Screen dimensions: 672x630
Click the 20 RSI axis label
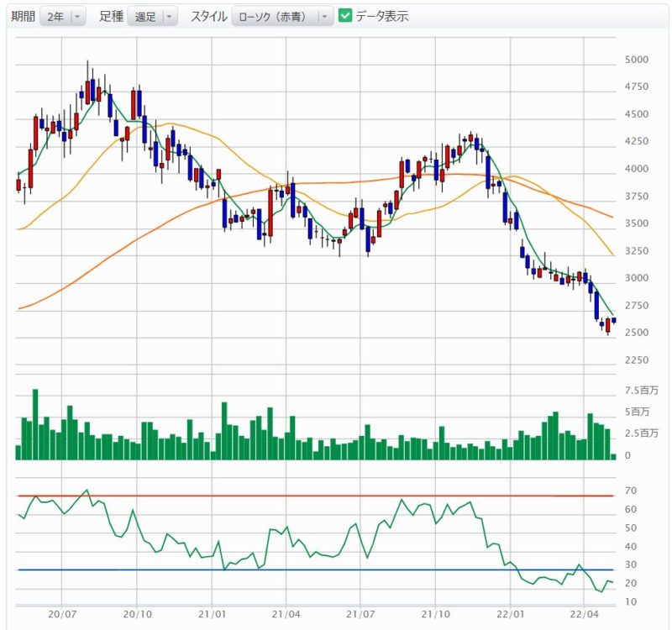pos(631,583)
